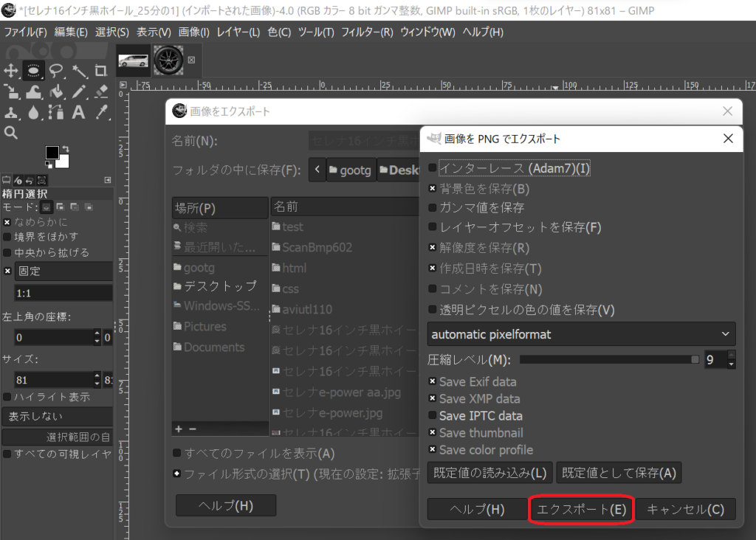Image resolution: width=756 pixels, height=540 pixels.
Task: Select the Crop tool
Action: tap(101, 71)
